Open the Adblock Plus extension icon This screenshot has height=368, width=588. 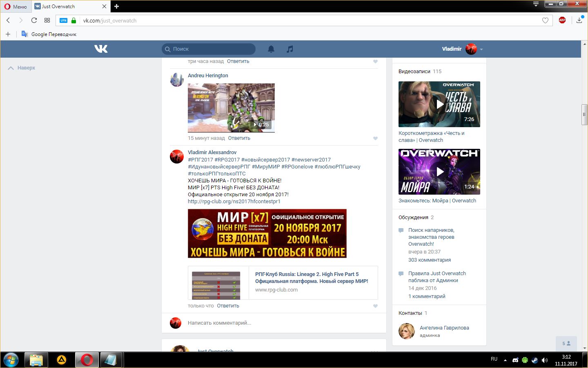click(x=562, y=20)
